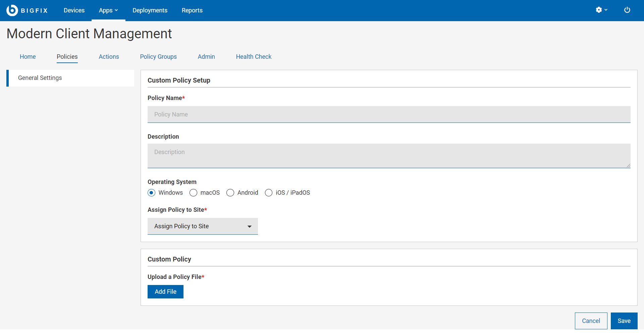Go to Devices in top navigation
This screenshot has height=333, width=644.
click(74, 10)
